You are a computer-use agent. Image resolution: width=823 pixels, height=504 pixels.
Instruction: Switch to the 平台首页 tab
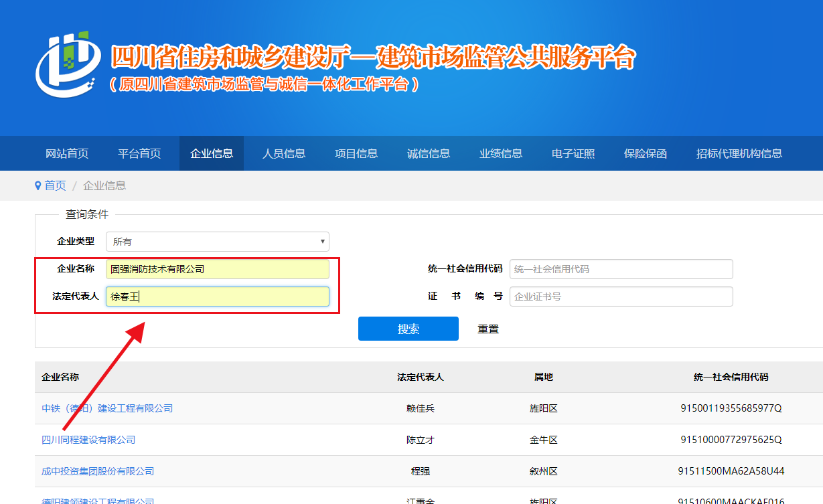pos(139,153)
